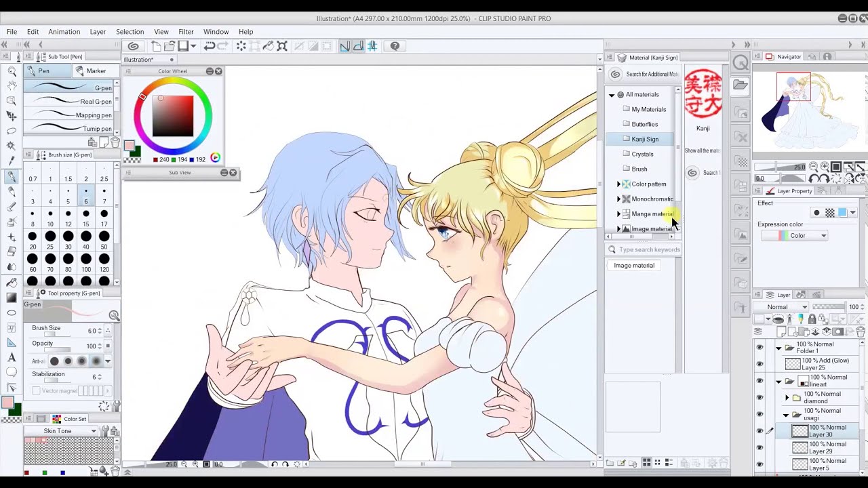
Task: Toggle visibility of Layer 5
Action: tap(759, 464)
